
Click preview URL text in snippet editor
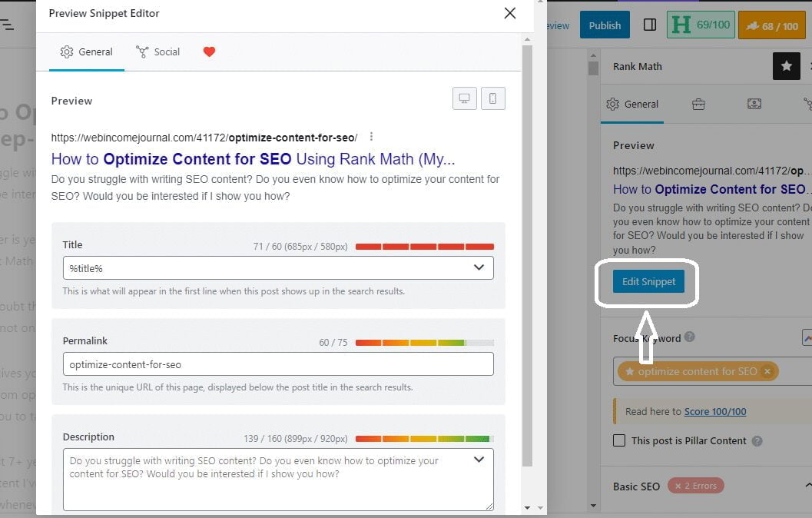[204, 138]
